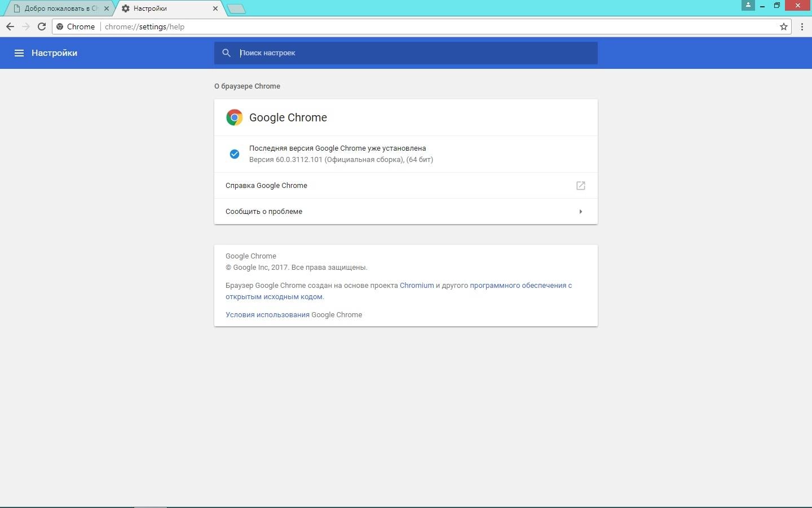Open the external link icon for Справка
812x508 pixels.
[x=581, y=186]
